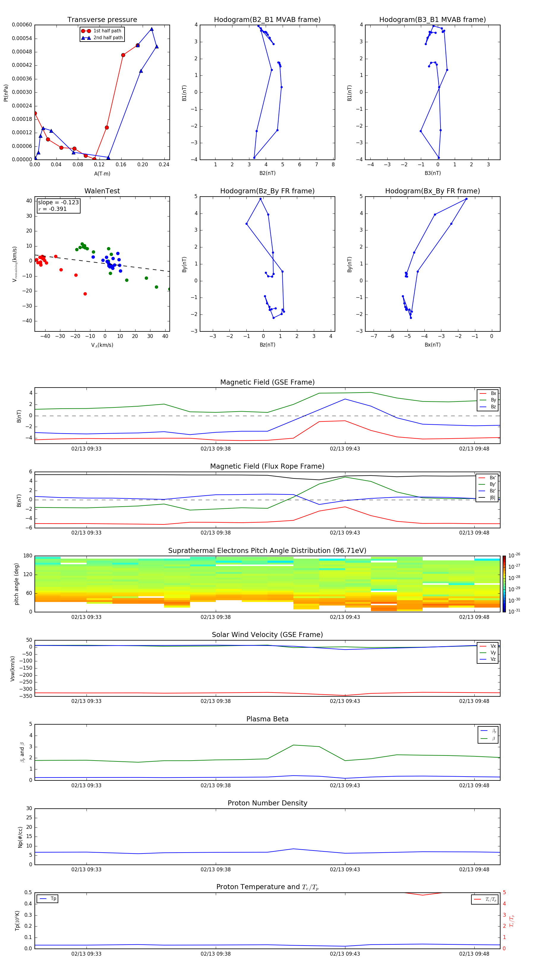Screen dimensions: 535x980
Task: Click the "Proton Number Density" title
Action: tap(267, 803)
